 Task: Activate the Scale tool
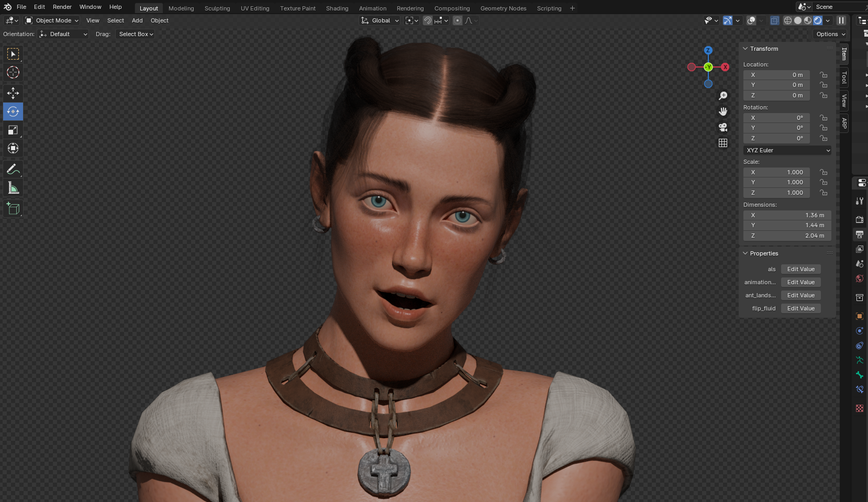(x=13, y=130)
